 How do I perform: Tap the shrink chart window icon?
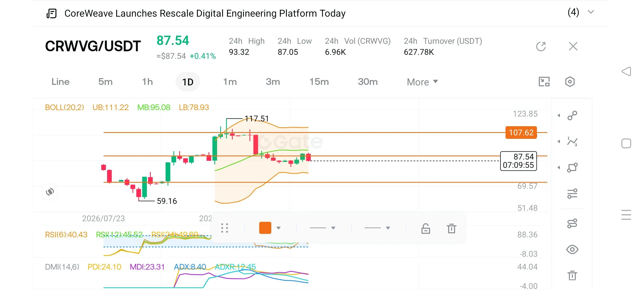(x=544, y=82)
